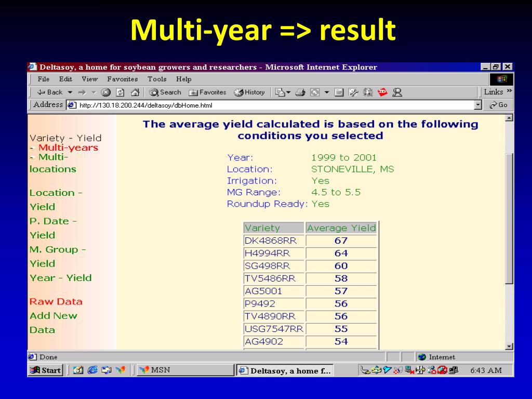Open the Year - Yield link
Viewport: 532px width, 399px height.
61,278
